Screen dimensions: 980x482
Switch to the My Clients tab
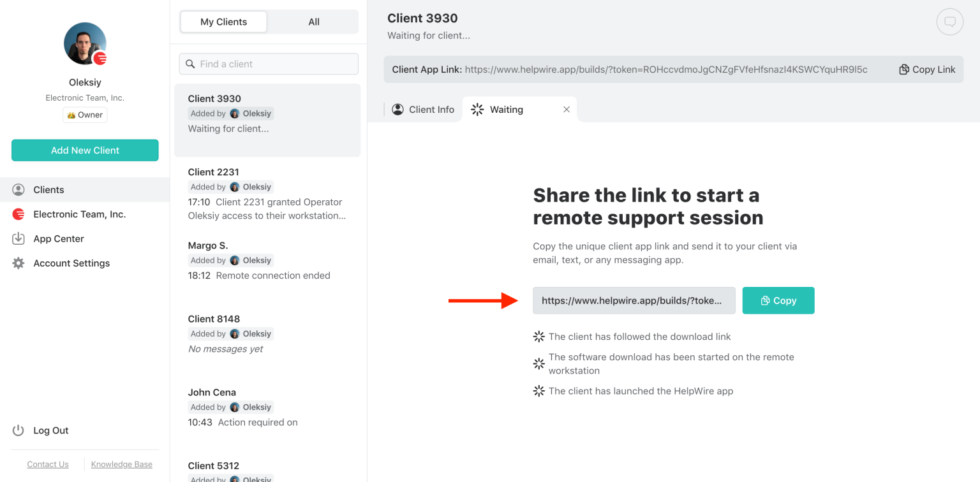[x=223, y=21]
